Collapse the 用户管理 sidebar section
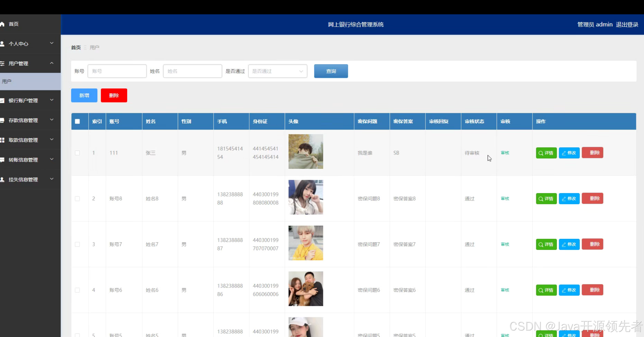The height and width of the screenshot is (337, 644). pyautogui.click(x=51, y=63)
